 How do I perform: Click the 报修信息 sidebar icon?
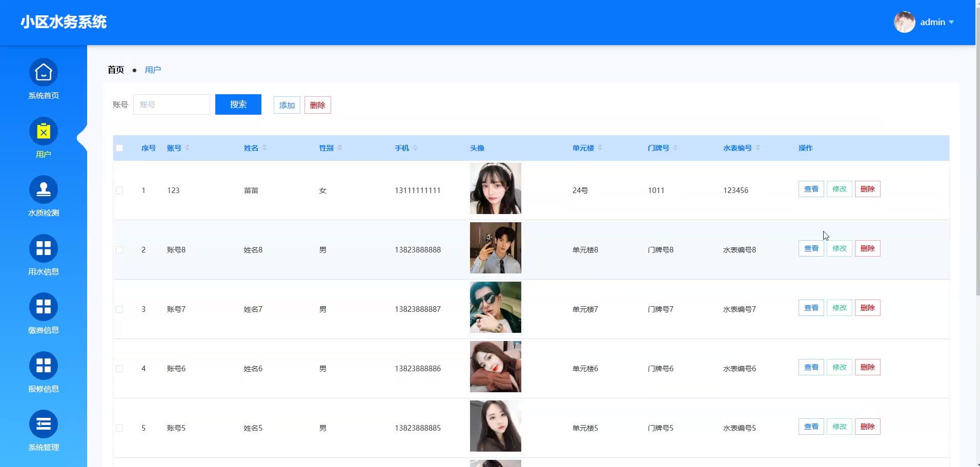pos(44,366)
